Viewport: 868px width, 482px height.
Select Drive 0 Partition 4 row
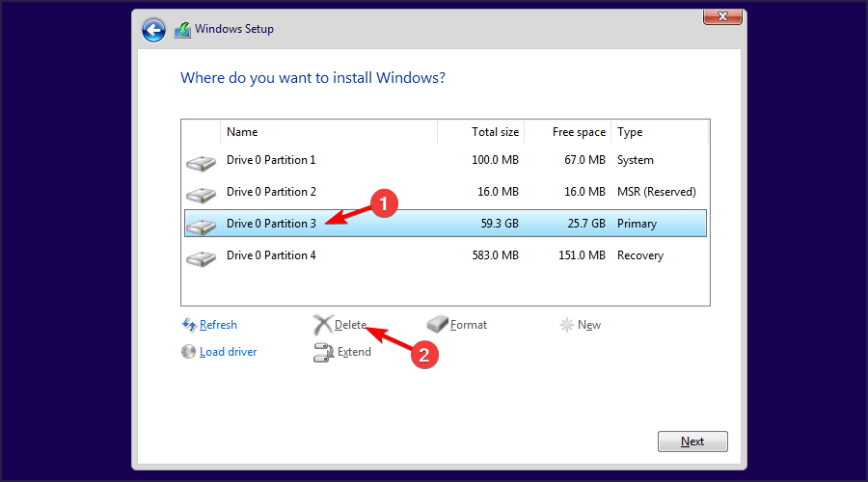click(x=445, y=255)
